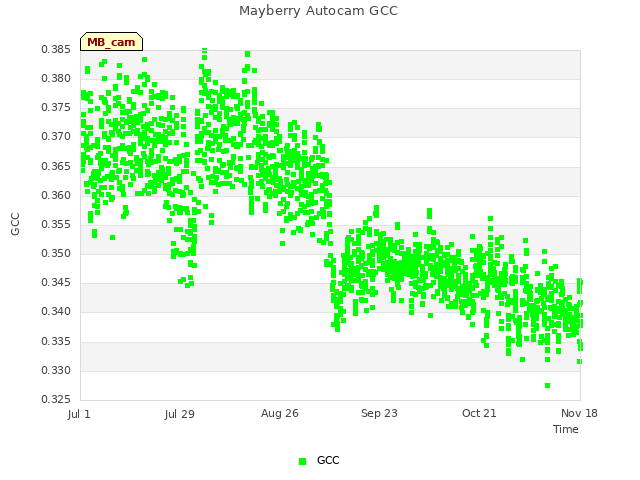
Task: Click the 0.375 y-axis value
Action: [56, 107]
